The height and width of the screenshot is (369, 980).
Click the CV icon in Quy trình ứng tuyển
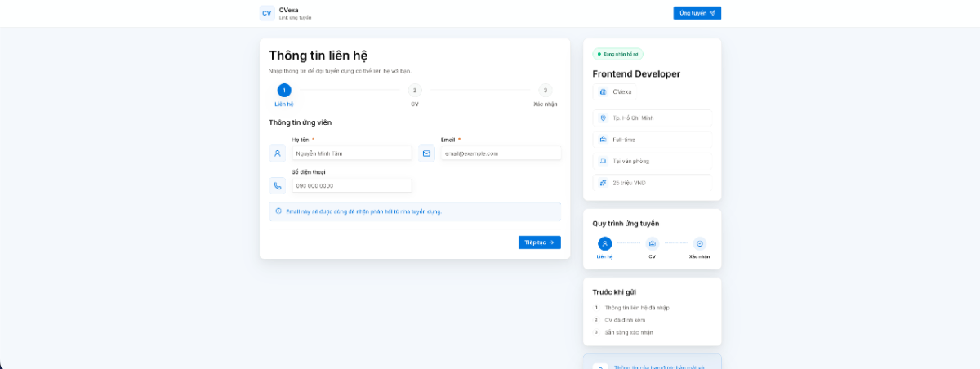(652, 243)
